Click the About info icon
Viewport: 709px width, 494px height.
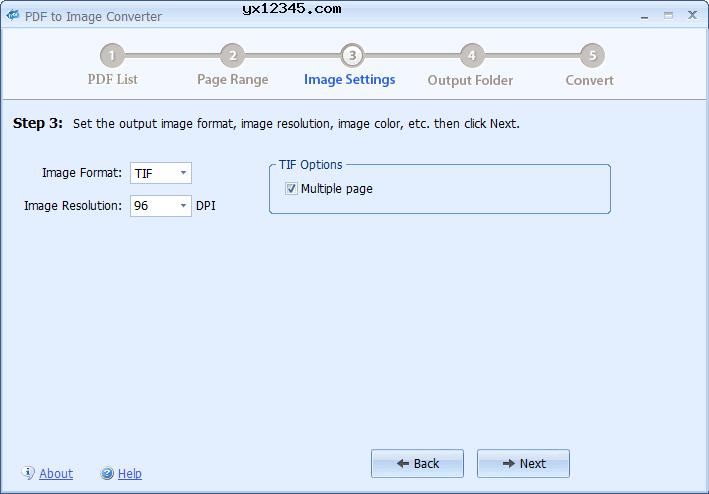coord(28,473)
